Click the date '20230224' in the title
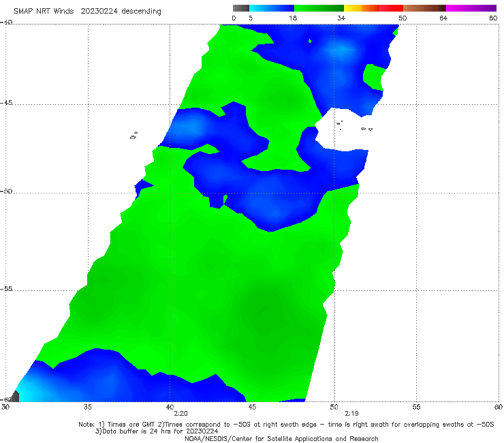The height and width of the screenshot is (443, 504). (x=99, y=12)
